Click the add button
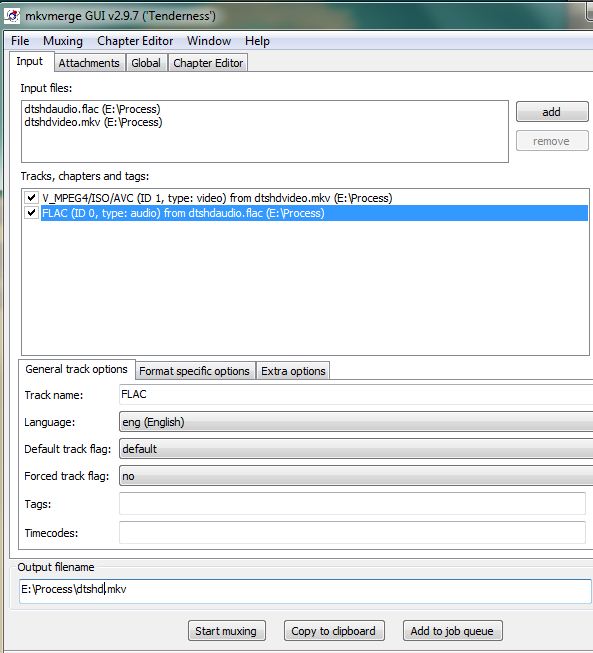 pos(552,112)
